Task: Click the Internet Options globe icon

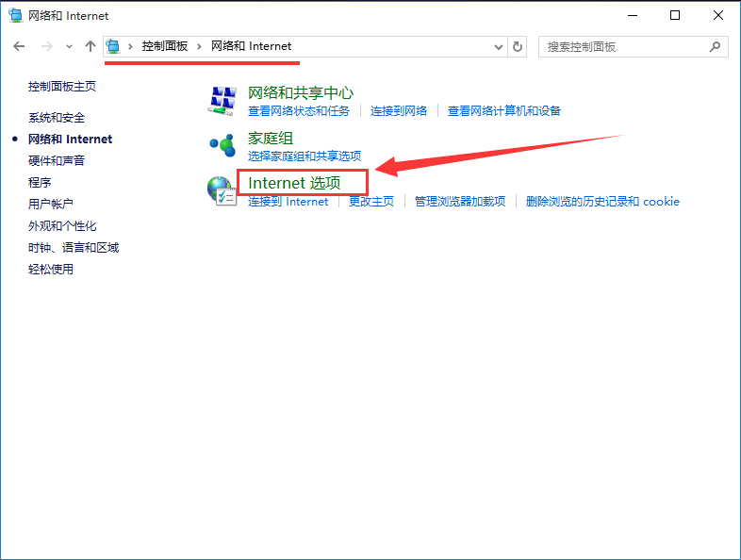Action: click(222, 190)
